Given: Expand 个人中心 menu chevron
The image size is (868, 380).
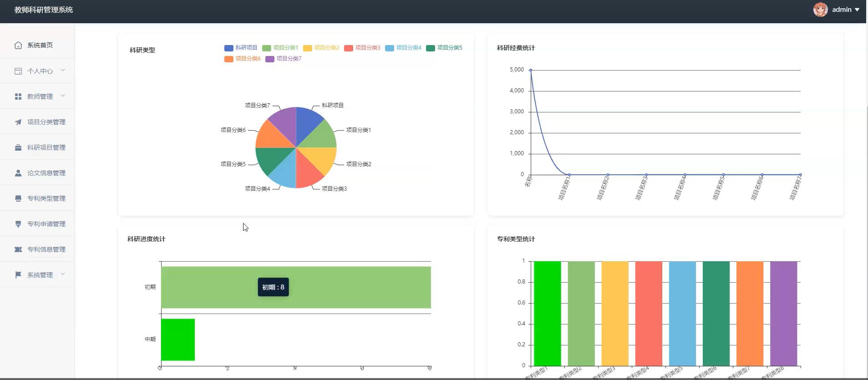Looking at the screenshot, I should 63,70.
